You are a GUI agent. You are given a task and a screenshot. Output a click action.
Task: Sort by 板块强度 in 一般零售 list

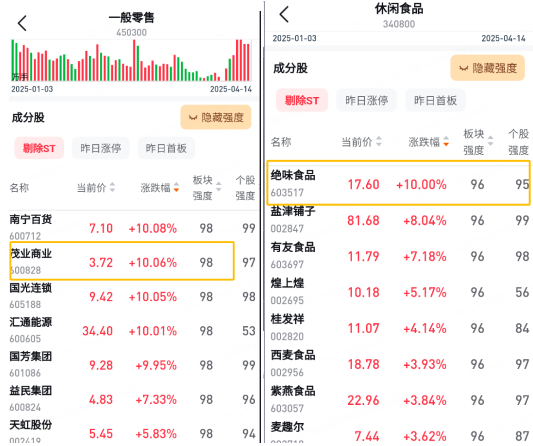(x=207, y=187)
